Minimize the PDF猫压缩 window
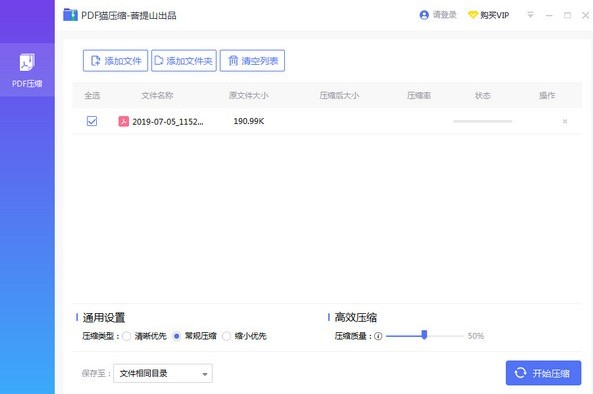Image resolution: width=593 pixels, height=394 pixels. 549,16
